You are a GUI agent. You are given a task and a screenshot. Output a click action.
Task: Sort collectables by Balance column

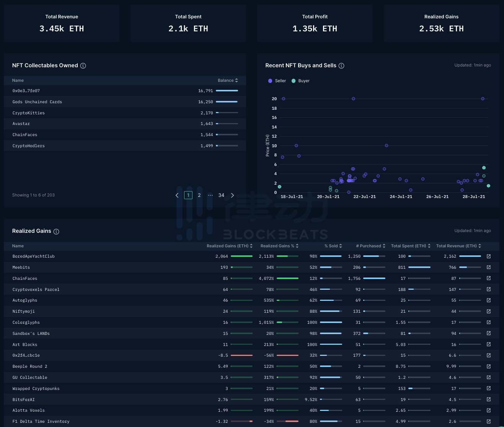(228, 81)
